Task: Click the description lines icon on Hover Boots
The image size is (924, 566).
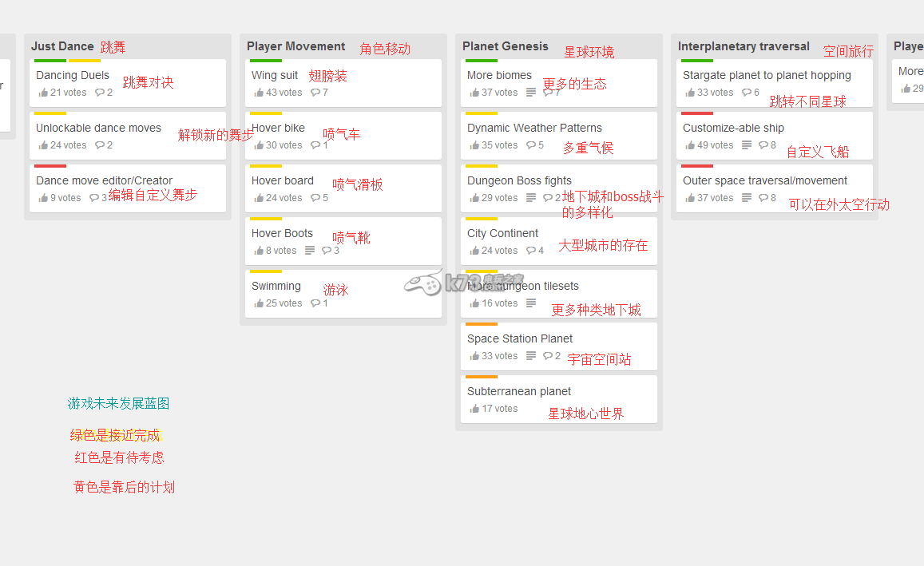Action: (x=310, y=251)
